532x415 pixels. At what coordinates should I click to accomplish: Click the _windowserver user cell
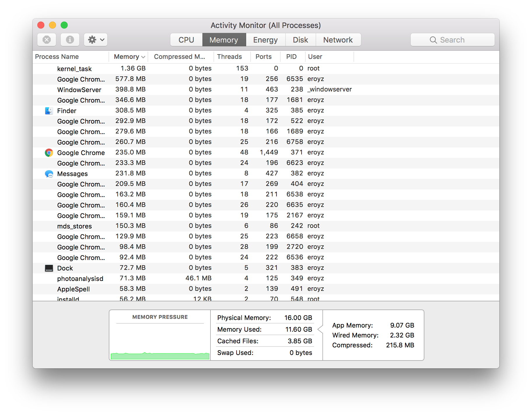[330, 89]
